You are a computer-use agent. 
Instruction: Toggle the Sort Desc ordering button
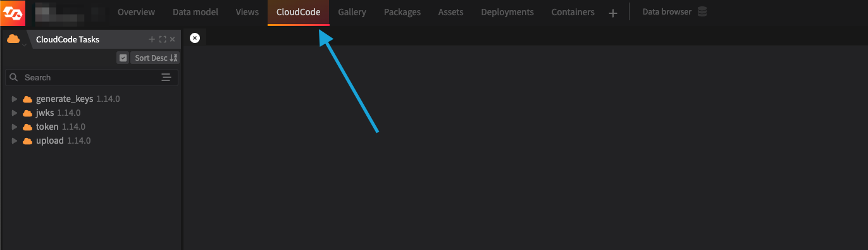(156, 58)
